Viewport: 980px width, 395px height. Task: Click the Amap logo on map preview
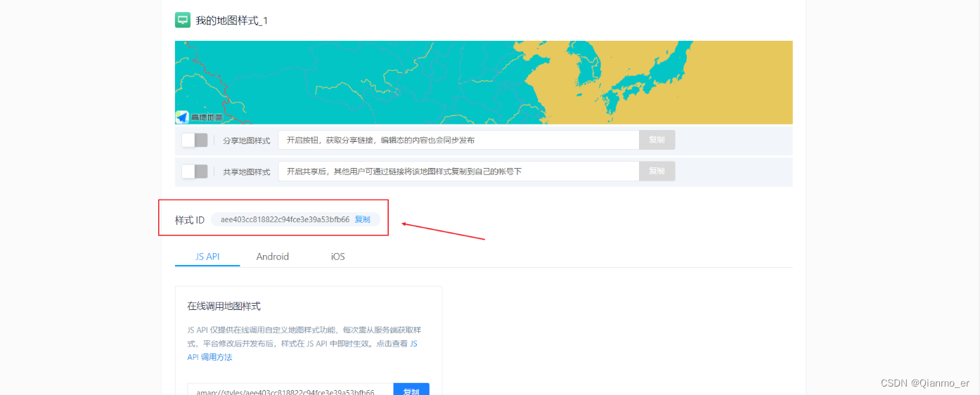point(200,117)
